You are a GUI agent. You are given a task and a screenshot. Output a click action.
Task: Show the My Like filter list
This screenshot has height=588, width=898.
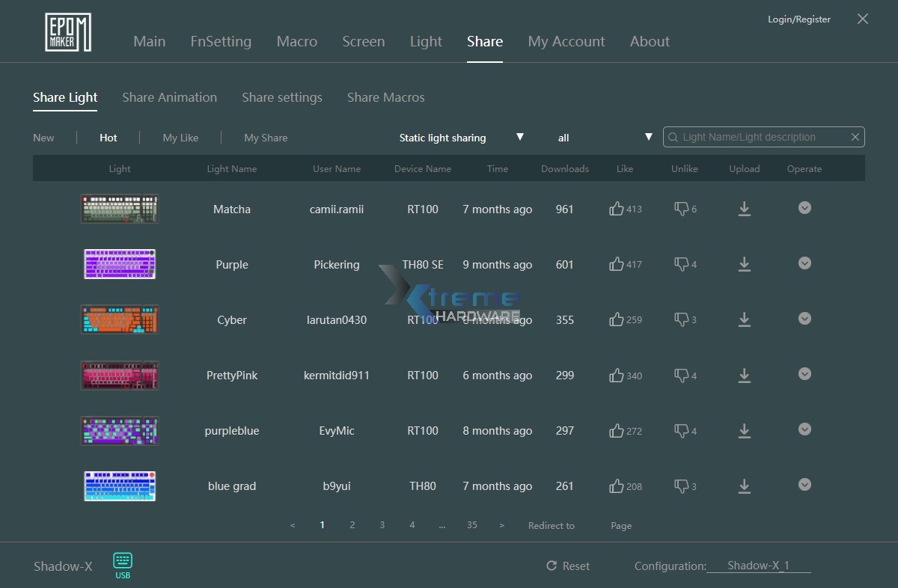tap(180, 138)
